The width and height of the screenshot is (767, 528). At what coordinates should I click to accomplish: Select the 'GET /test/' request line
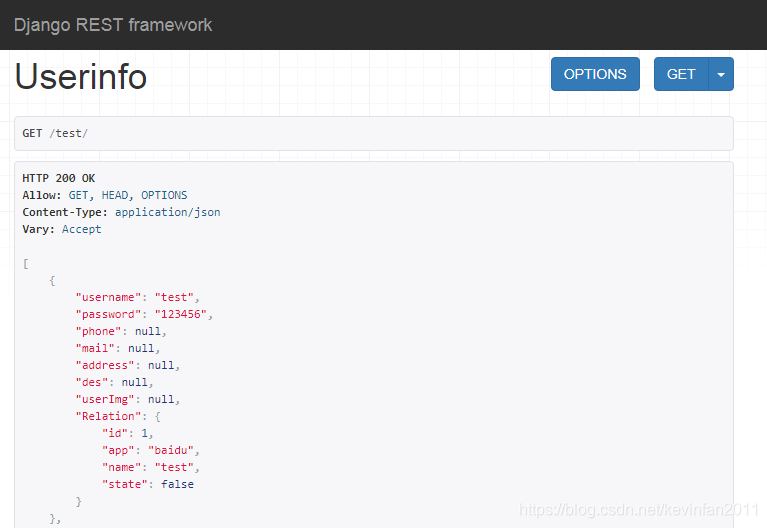coord(55,133)
